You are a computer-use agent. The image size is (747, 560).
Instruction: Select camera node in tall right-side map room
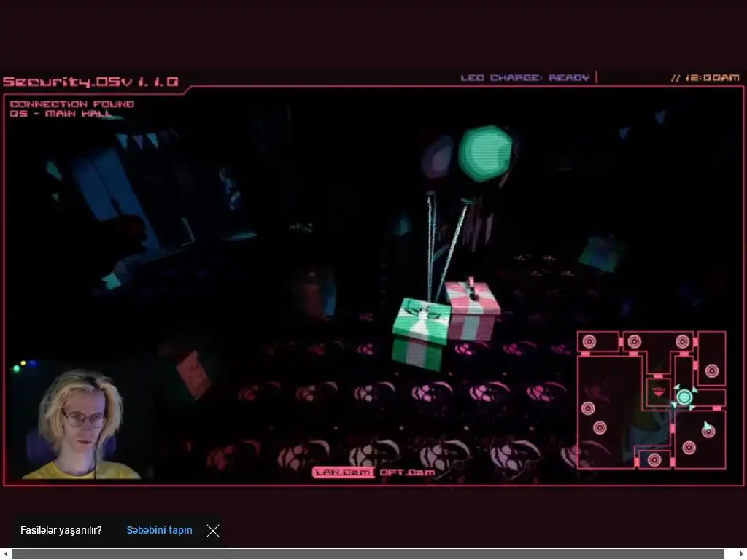pos(712,370)
